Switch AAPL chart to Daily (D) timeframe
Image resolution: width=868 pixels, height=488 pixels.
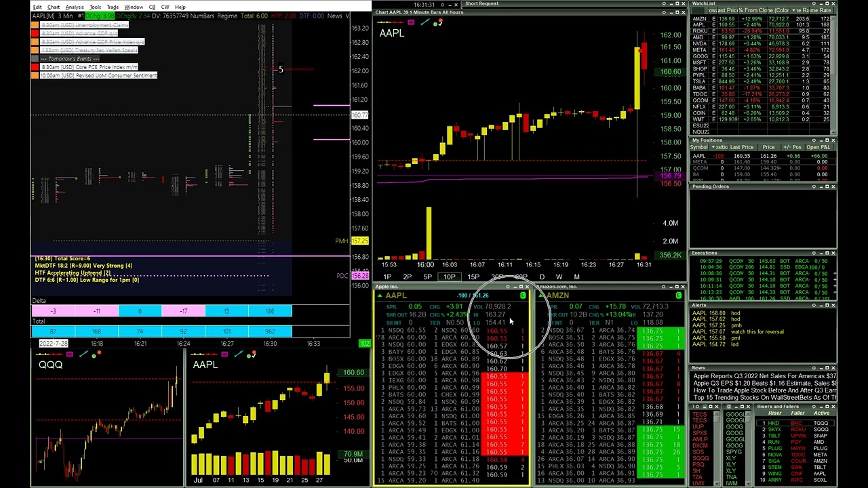542,277
